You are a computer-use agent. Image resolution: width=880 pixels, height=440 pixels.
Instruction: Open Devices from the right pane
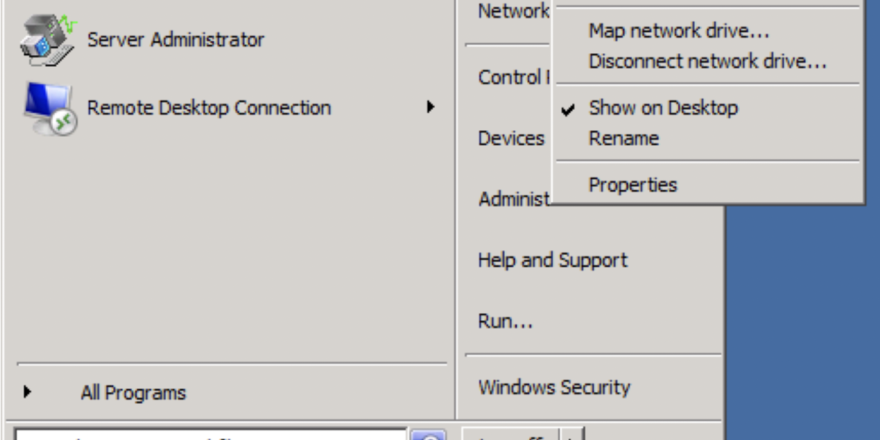[511, 138]
